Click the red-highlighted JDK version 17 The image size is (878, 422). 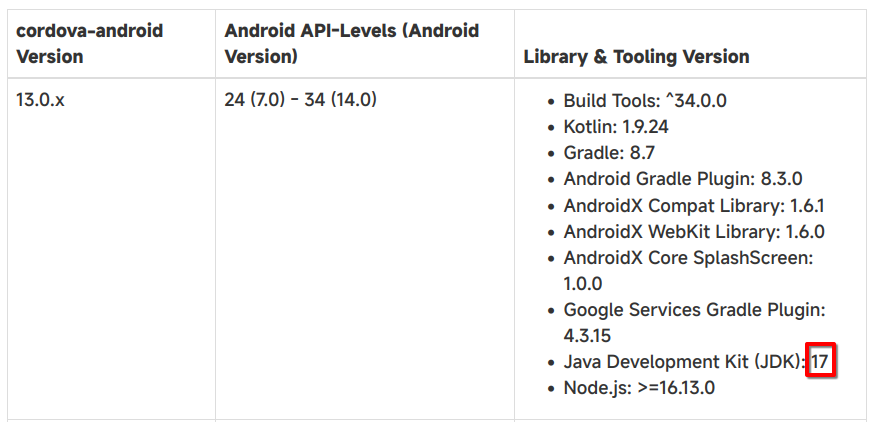pyautogui.click(x=820, y=361)
